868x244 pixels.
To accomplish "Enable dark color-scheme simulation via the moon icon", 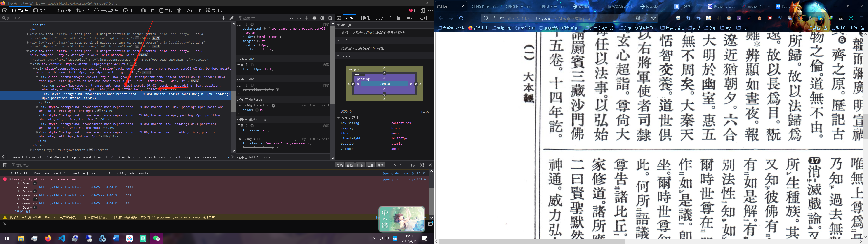I will [x=322, y=18].
